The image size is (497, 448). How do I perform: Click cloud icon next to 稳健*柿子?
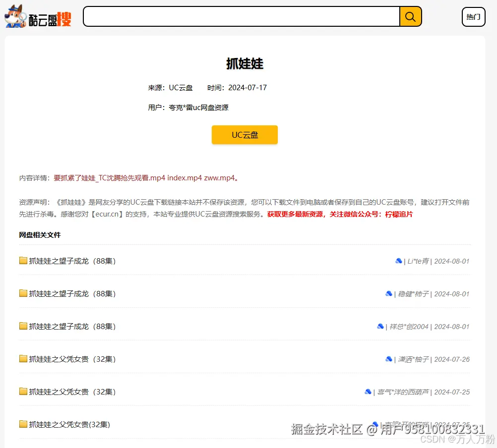(x=388, y=293)
